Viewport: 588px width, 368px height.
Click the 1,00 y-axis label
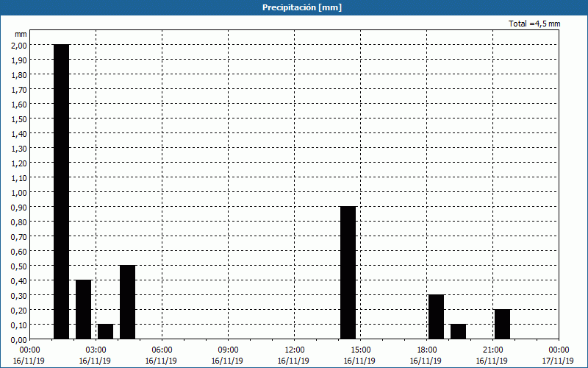coord(21,192)
